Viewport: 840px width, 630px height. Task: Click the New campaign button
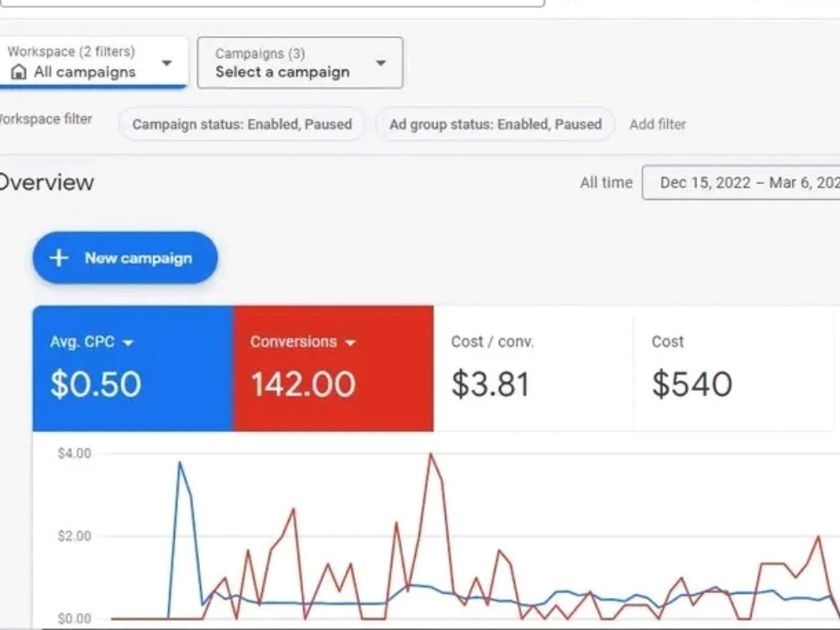[x=125, y=258]
